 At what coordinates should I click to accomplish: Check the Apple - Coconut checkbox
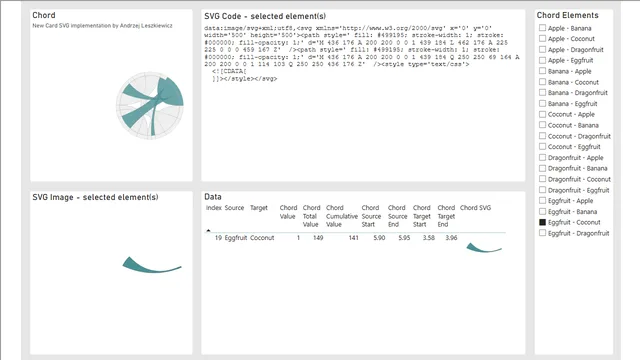point(542,38)
